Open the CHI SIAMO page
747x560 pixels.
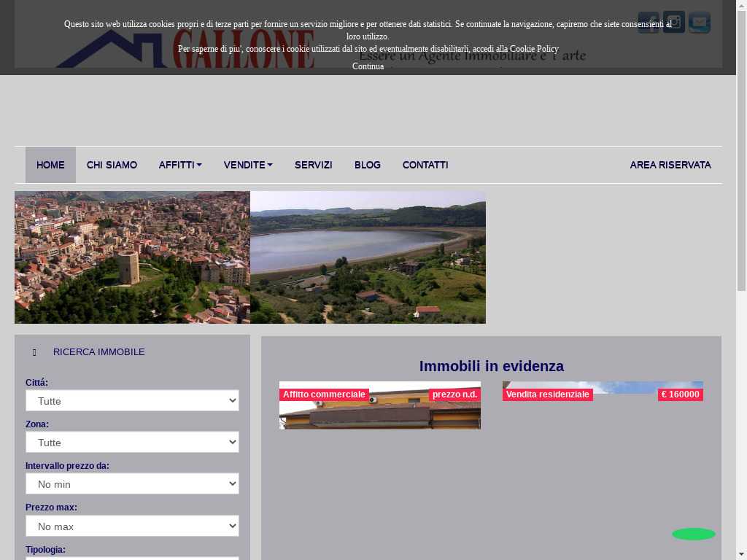click(x=112, y=165)
